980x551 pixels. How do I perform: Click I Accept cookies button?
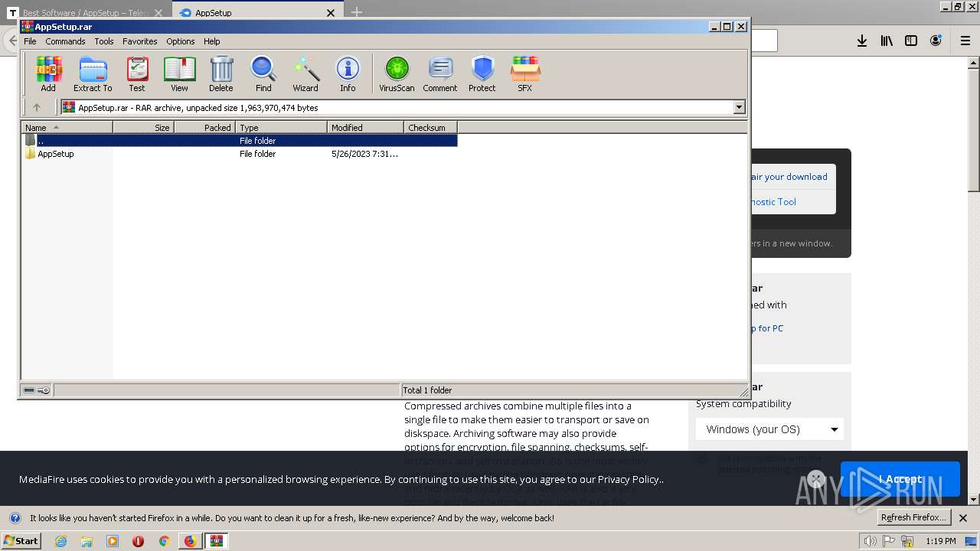(900, 479)
